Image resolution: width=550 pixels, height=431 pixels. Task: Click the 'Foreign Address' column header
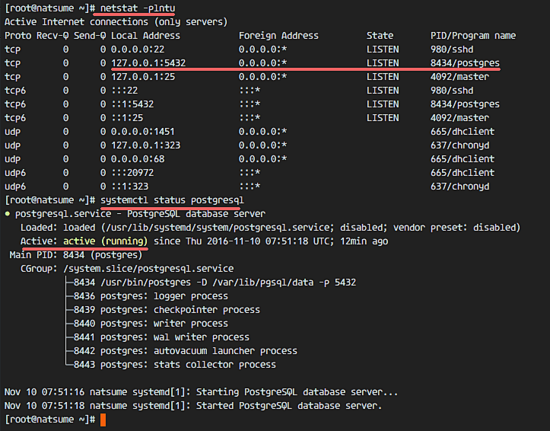tap(279, 35)
